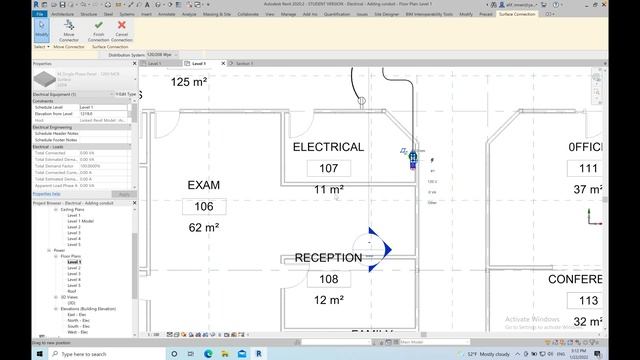Click the binoculars search icon in title bar
The height and width of the screenshot is (360, 640).
[494, 4]
